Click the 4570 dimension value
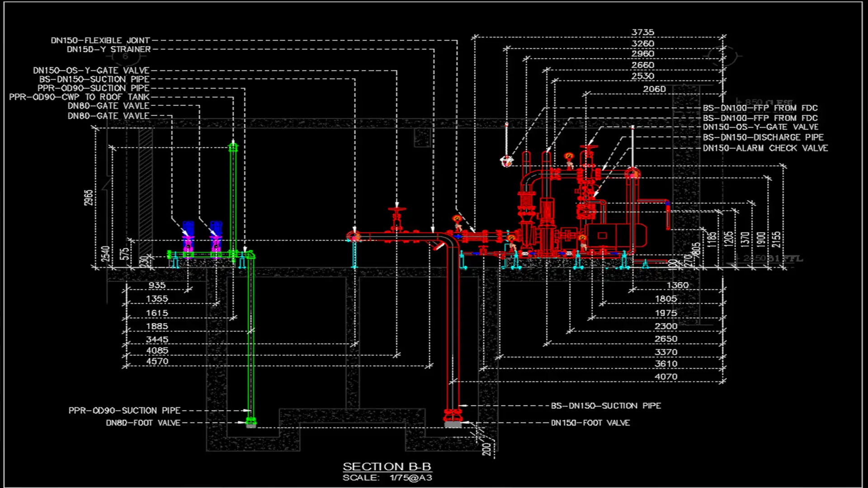This screenshot has width=868, height=488. (157, 361)
